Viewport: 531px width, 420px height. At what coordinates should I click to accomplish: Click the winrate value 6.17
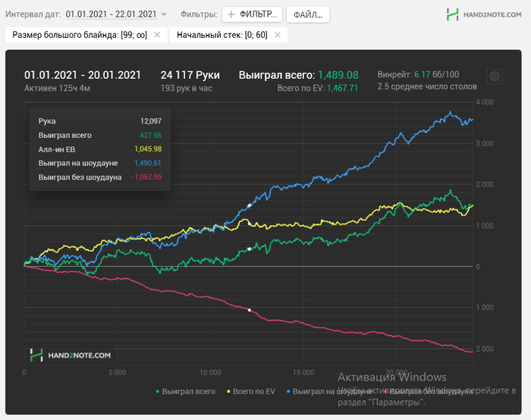point(422,74)
